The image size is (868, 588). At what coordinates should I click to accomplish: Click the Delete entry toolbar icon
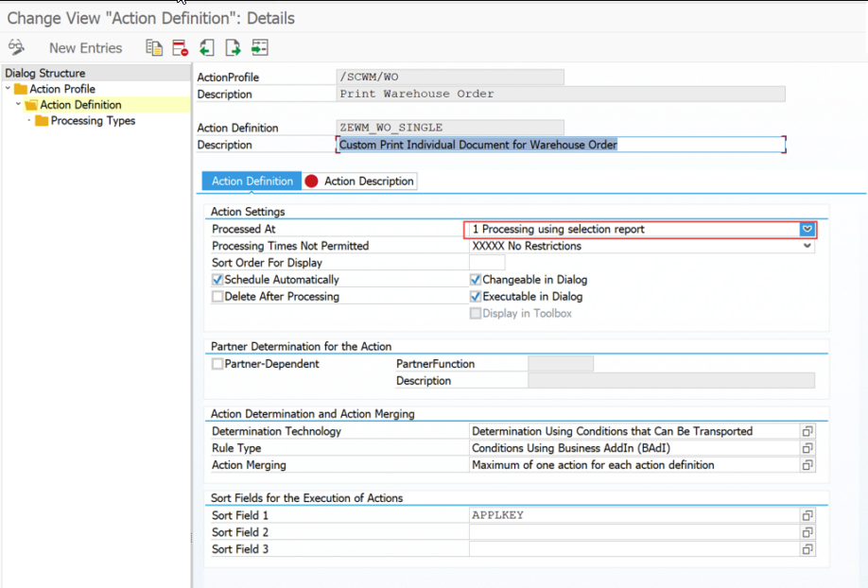tap(180, 47)
